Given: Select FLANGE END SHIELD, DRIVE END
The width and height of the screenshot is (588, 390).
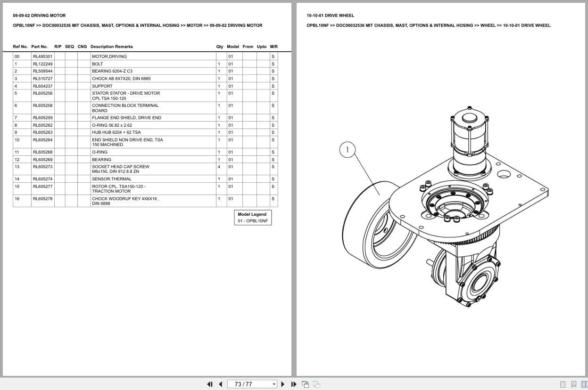Looking at the screenshot, I should [126, 118].
